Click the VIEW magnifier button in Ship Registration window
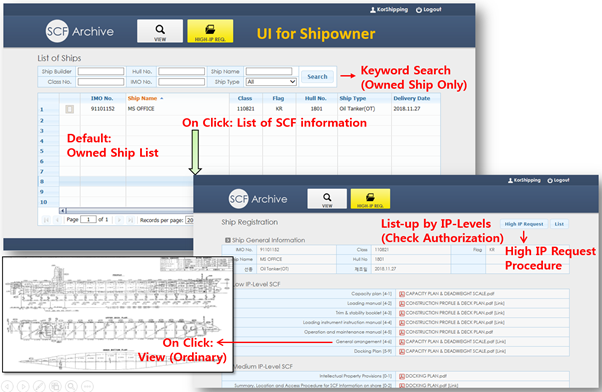This screenshot has height=392, width=602. coord(327,199)
